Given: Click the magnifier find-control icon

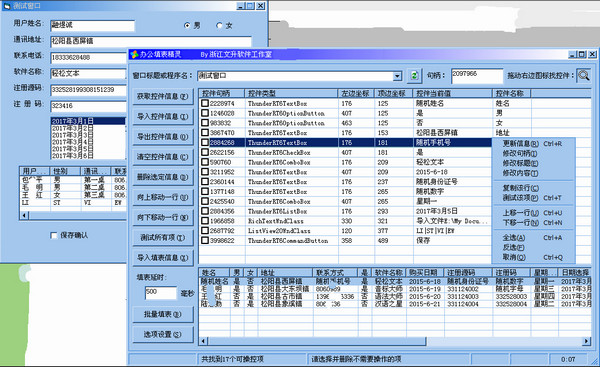Looking at the screenshot, I should (x=584, y=75).
